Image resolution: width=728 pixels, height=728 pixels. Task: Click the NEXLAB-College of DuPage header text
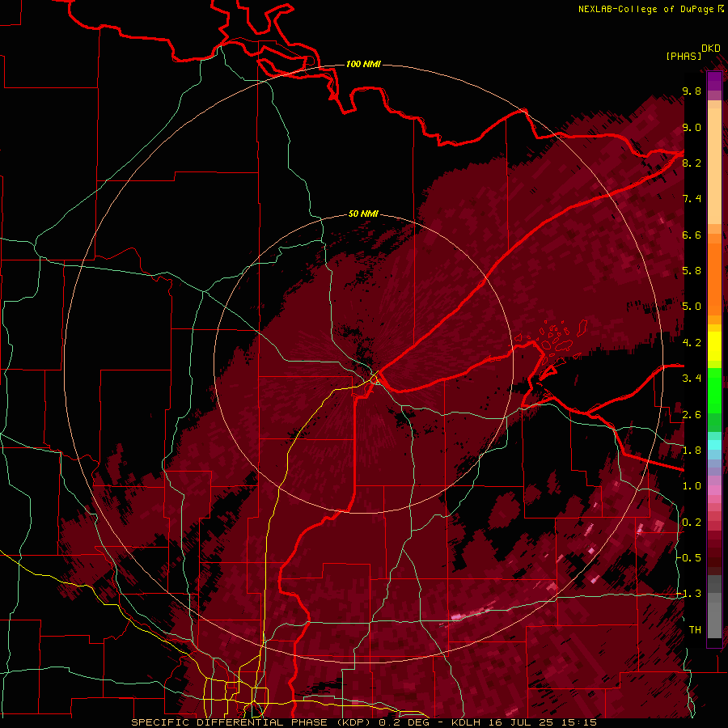[645, 9]
